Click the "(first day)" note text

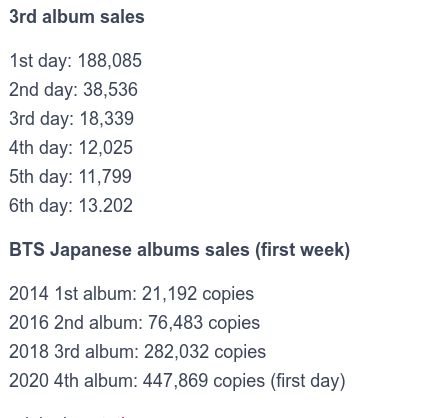pyautogui.click(x=308, y=382)
